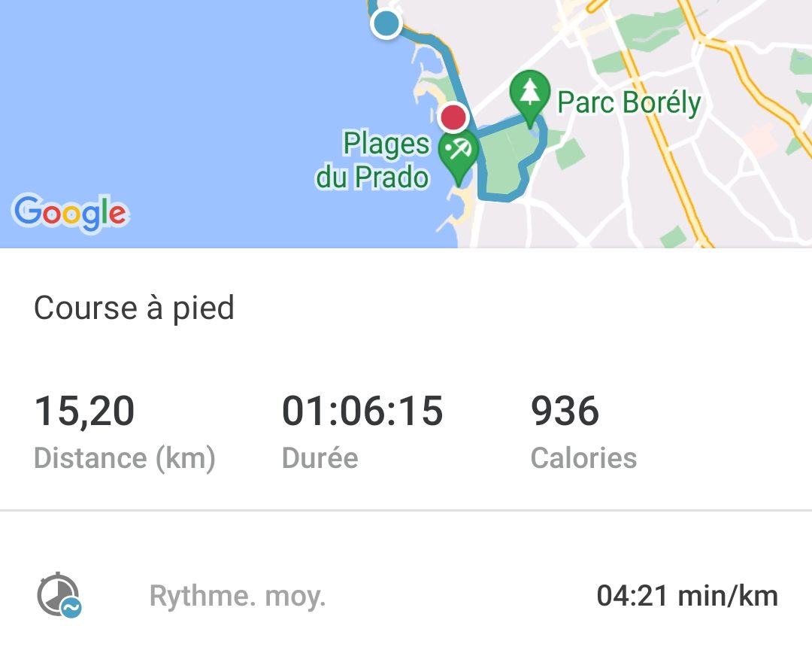Screen dimensions: 812x647
Task: Tap the Plages du Prado beach pin
Action: pyautogui.click(x=459, y=157)
